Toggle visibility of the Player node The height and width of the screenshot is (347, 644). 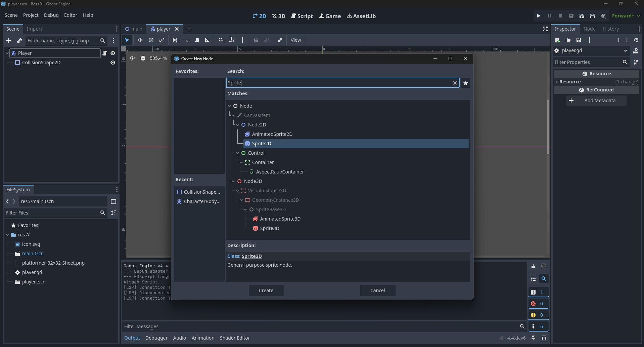(x=113, y=53)
